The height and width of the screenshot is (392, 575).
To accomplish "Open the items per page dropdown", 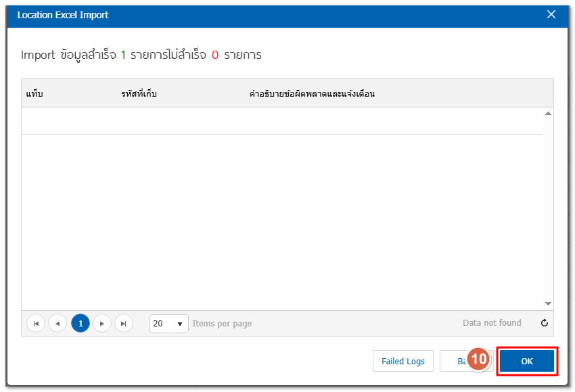I will (x=169, y=324).
